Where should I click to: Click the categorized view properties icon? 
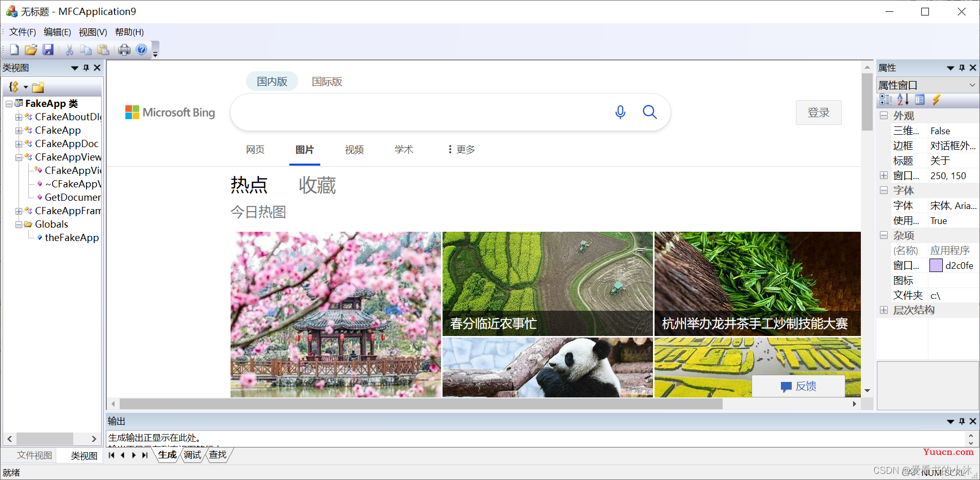click(886, 100)
